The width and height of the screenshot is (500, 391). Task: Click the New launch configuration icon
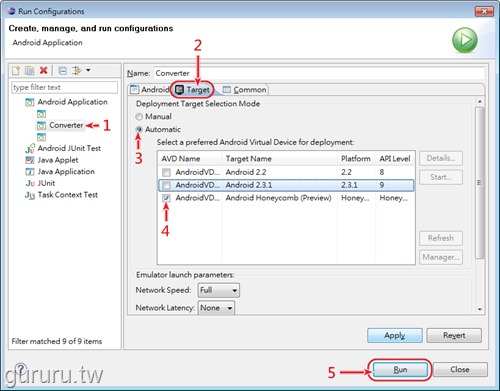point(16,70)
